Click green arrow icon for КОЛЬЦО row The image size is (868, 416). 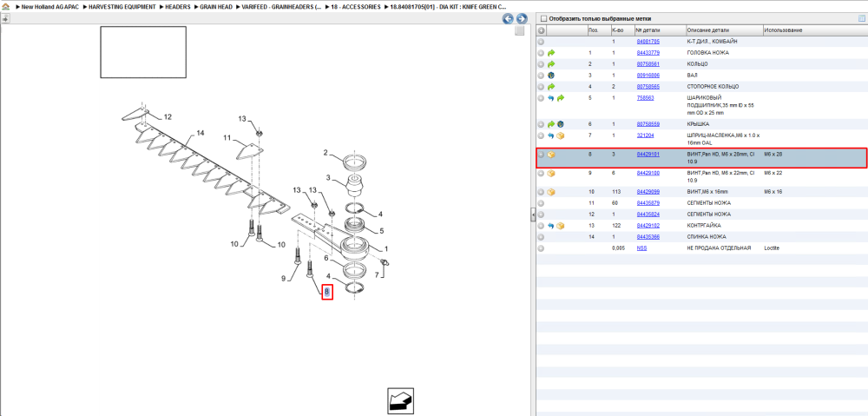coord(551,64)
